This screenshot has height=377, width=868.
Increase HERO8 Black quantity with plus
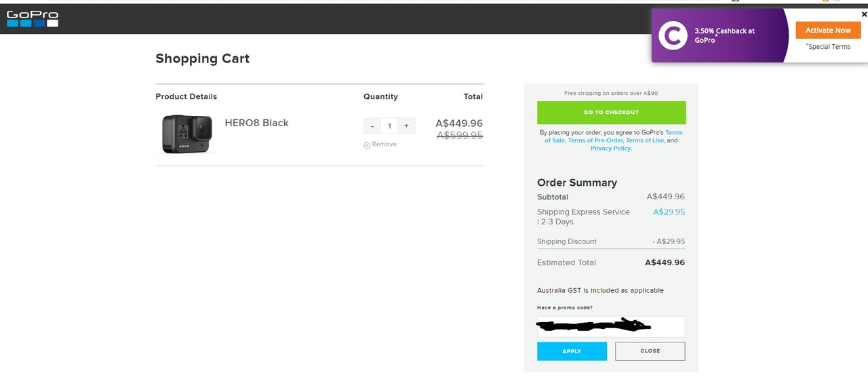point(406,126)
